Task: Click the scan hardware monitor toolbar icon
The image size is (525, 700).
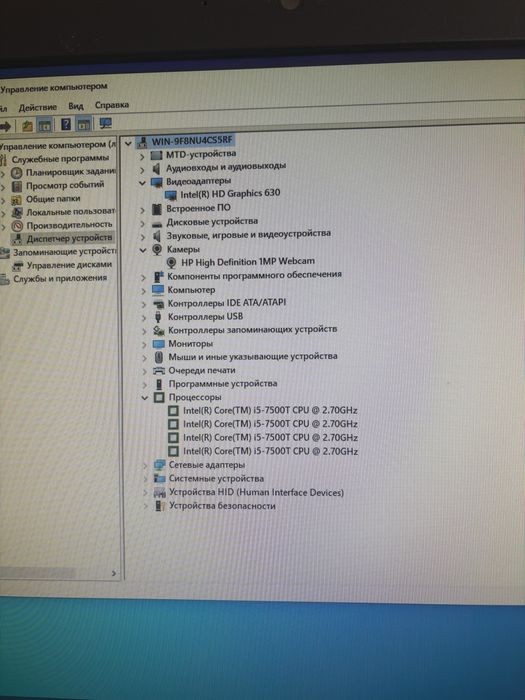Action: coord(105,123)
